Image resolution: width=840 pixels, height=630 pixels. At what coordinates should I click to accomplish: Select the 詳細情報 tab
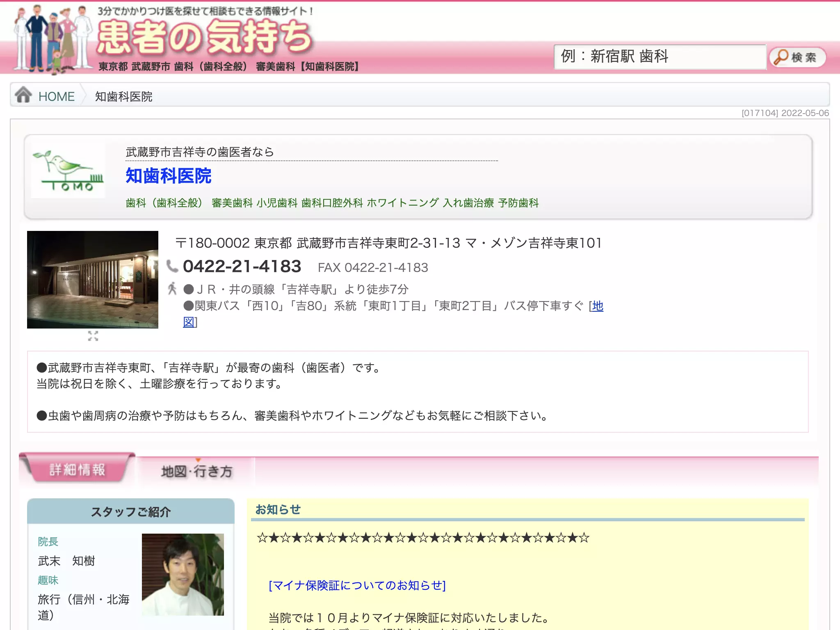(x=77, y=469)
